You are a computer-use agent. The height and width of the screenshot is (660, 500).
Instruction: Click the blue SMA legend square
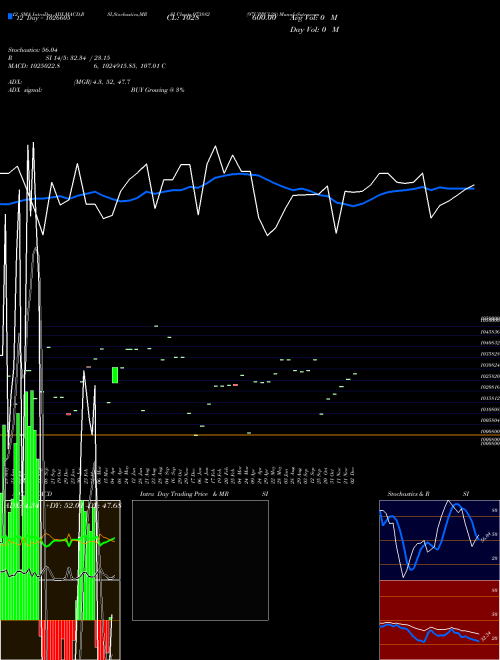click(x=10, y=17)
